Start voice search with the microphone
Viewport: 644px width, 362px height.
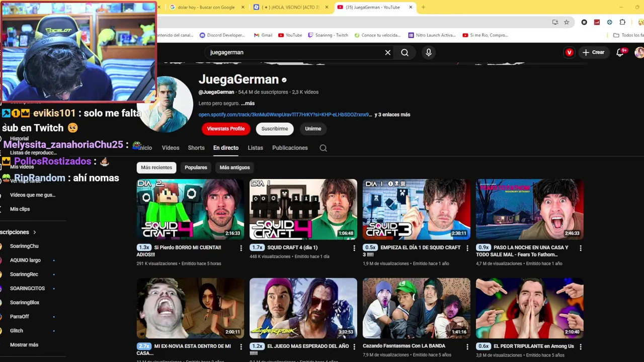(x=429, y=52)
